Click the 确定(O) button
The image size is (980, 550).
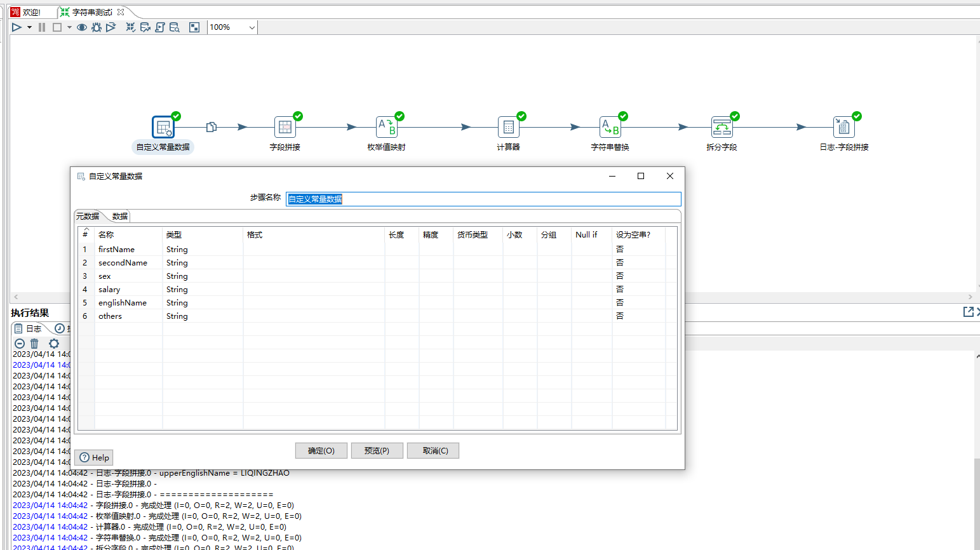coord(321,451)
